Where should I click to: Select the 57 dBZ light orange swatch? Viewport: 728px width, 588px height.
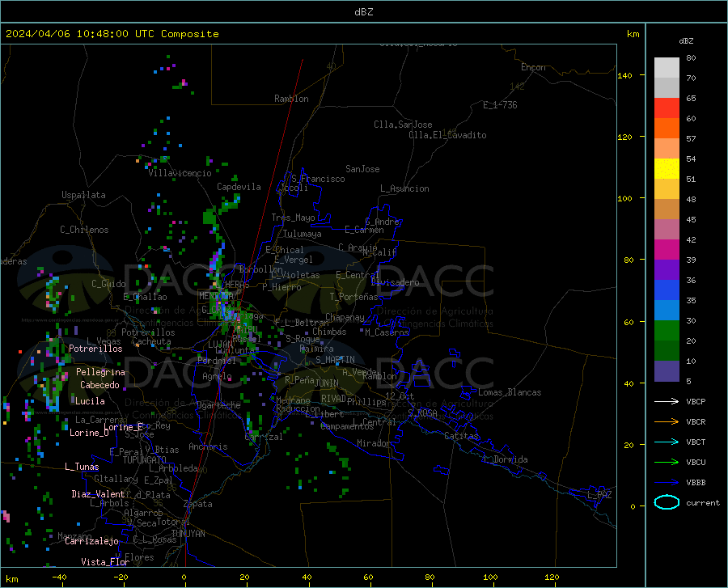coord(667,149)
